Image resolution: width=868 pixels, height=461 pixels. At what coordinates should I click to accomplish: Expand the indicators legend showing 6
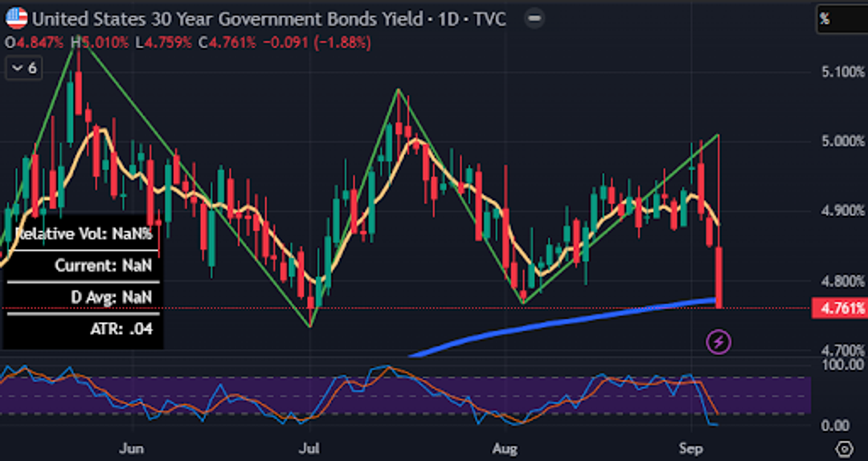pos(24,68)
